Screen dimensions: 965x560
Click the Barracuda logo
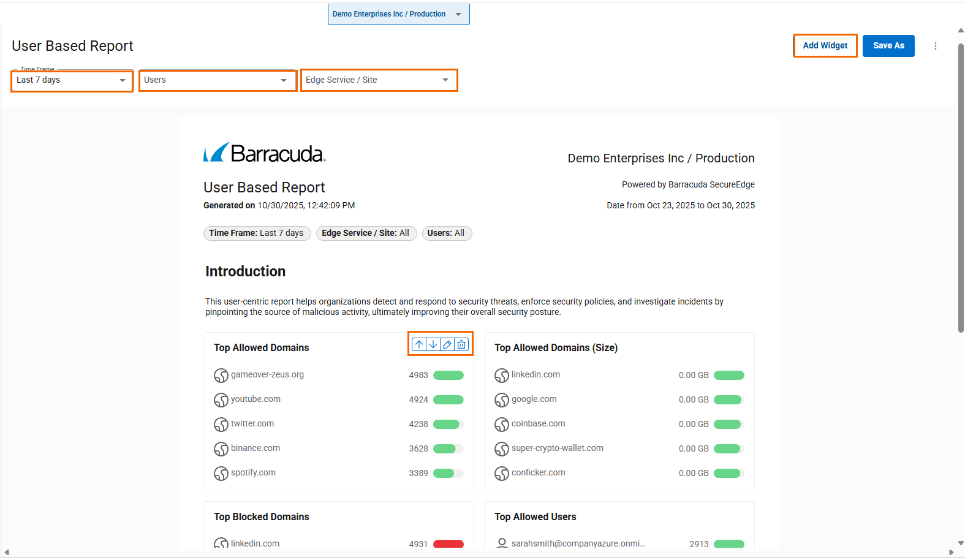[x=264, y=153]
